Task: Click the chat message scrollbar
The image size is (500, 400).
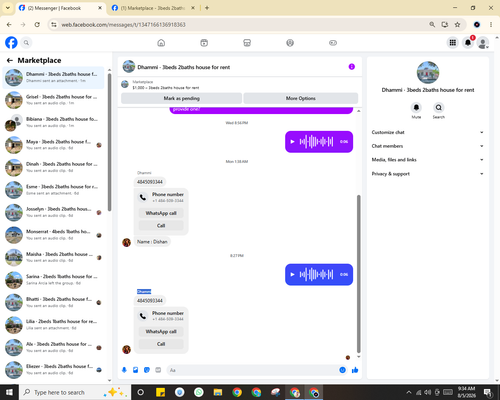Action: tap(359, 273)
